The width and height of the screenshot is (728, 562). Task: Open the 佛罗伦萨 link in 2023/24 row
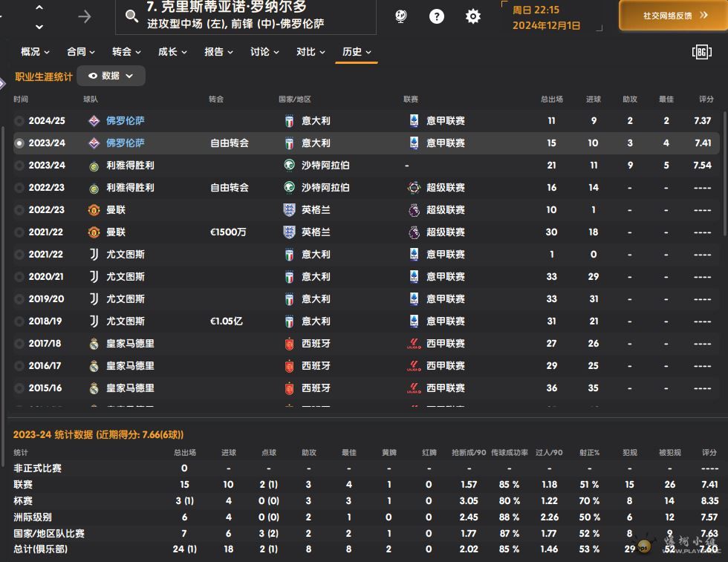click(x=125, y=143)
